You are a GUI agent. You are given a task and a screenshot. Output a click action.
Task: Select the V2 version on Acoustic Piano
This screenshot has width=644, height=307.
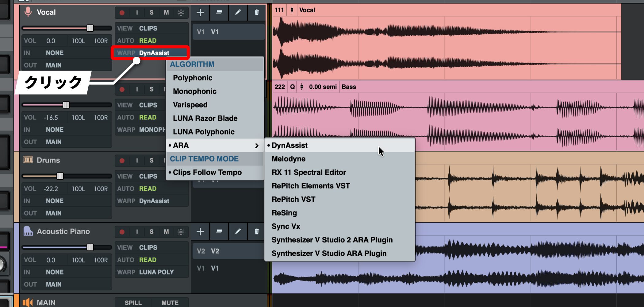(x=215, y=251)
